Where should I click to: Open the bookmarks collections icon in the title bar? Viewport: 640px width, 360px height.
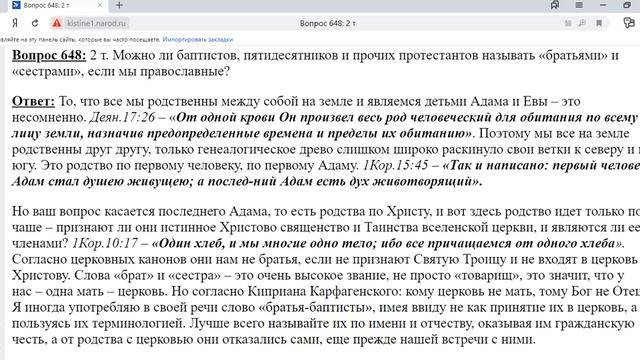point(555,5)
